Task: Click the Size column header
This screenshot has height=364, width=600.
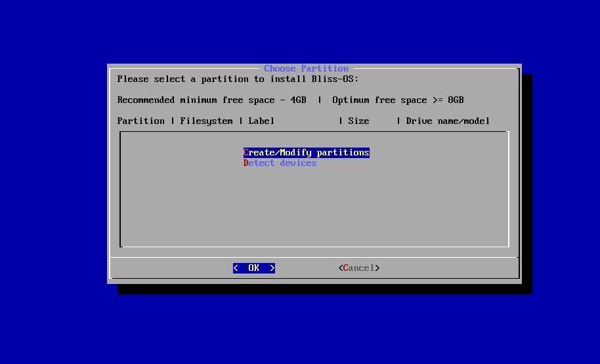Action: tap(358, 121)
